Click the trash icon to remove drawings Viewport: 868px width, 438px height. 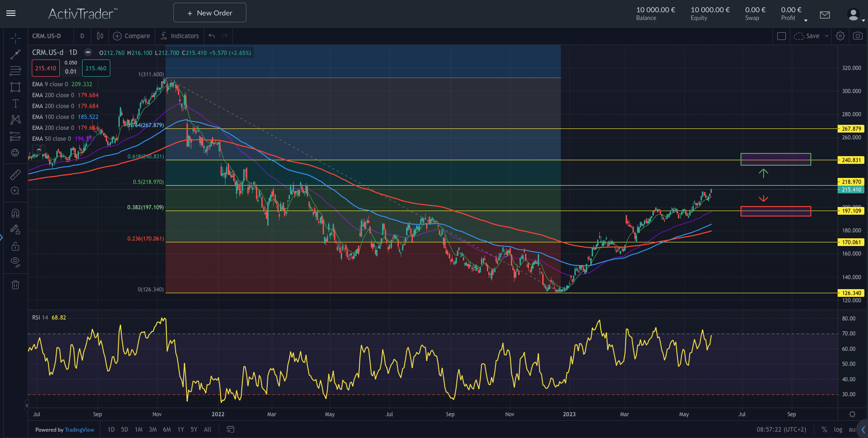(x=15, y=285)
